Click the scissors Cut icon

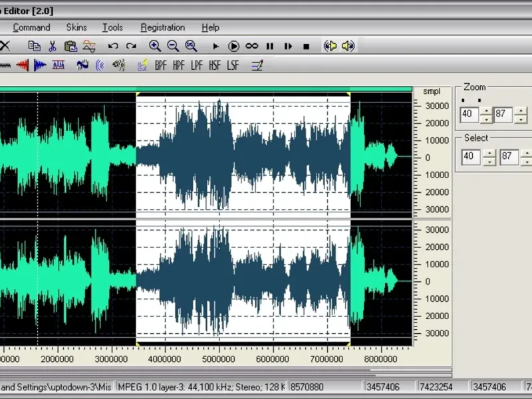[53, 46]
